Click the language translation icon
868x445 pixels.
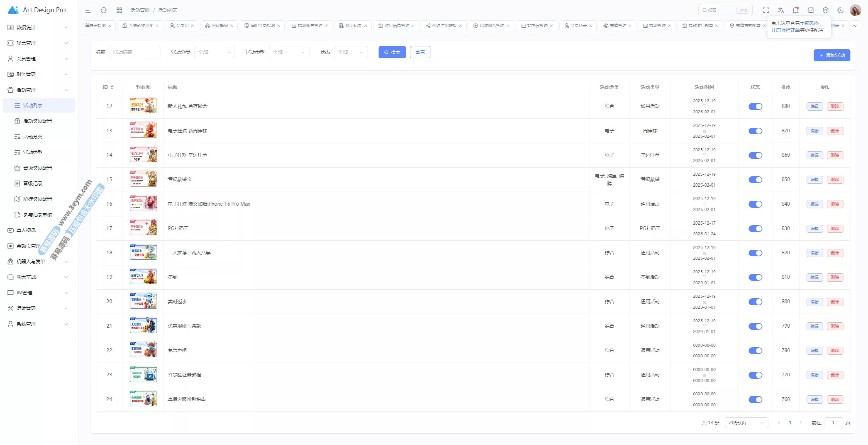(781, 10)
